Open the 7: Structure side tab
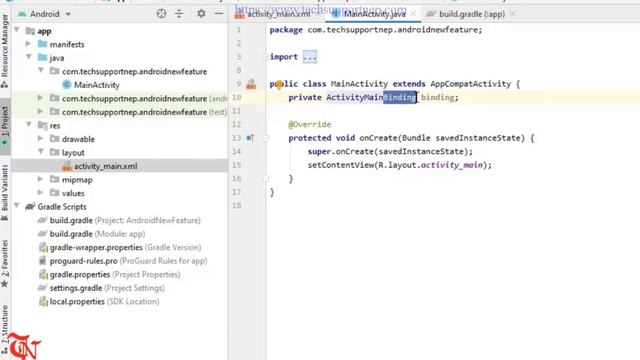The height and width of the screenshot is (360, 640). [4, 329]
